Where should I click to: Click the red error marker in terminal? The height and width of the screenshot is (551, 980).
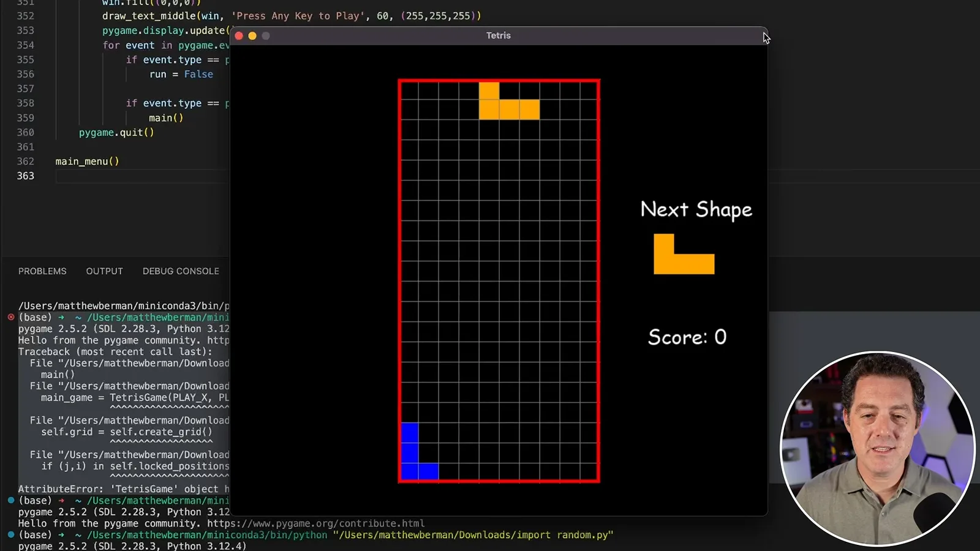click(x=11, y=317)
